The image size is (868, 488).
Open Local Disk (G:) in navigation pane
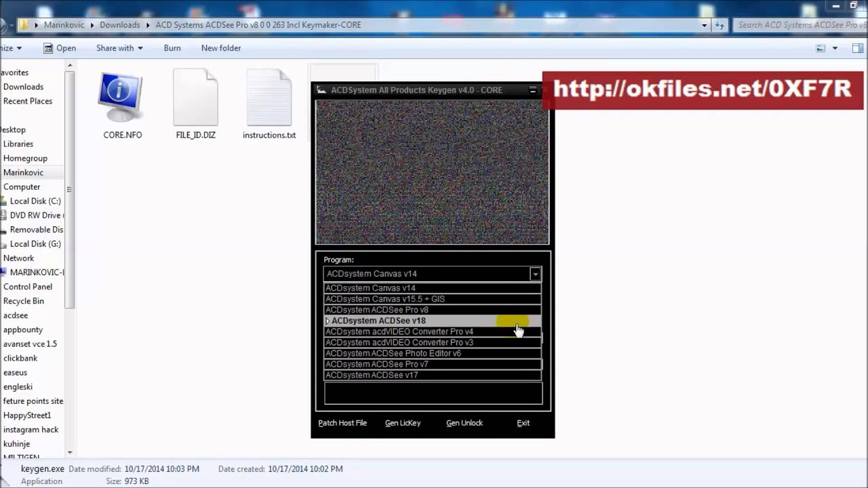(x=35, y=243)
